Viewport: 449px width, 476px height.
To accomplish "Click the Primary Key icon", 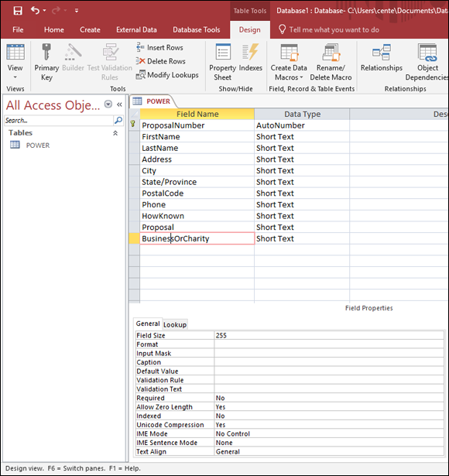I will tap(46, 52).
